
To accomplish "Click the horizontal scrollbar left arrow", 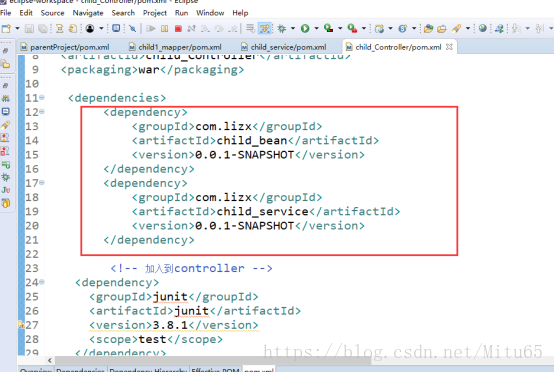I will coord(49,360).
